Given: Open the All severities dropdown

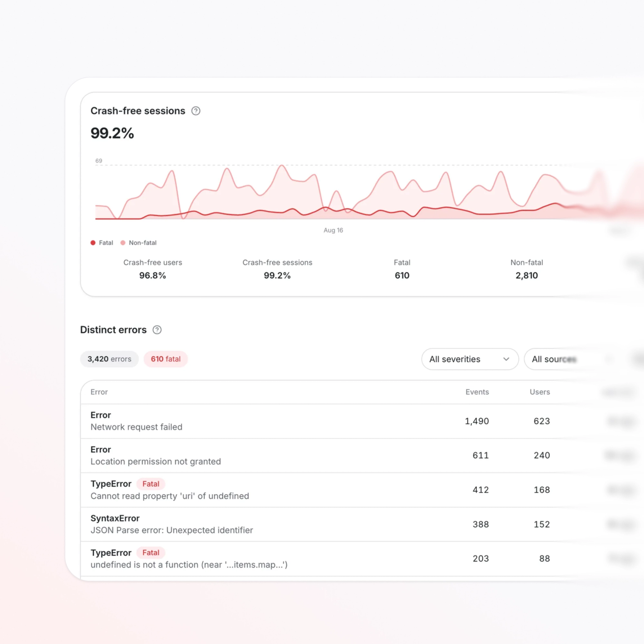Looking at the screenshot, I should (x=470, y=359).
